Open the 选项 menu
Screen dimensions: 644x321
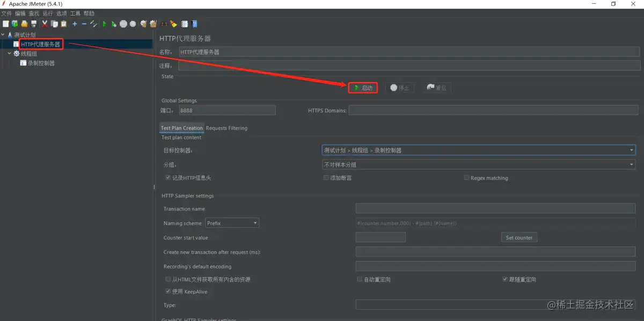[x=62, y=13]
